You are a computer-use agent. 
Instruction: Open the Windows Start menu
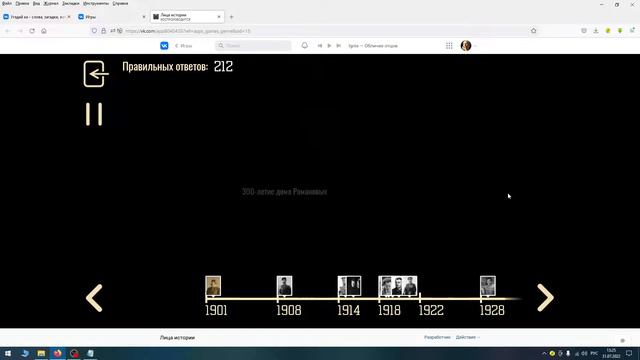click(8, 353)
